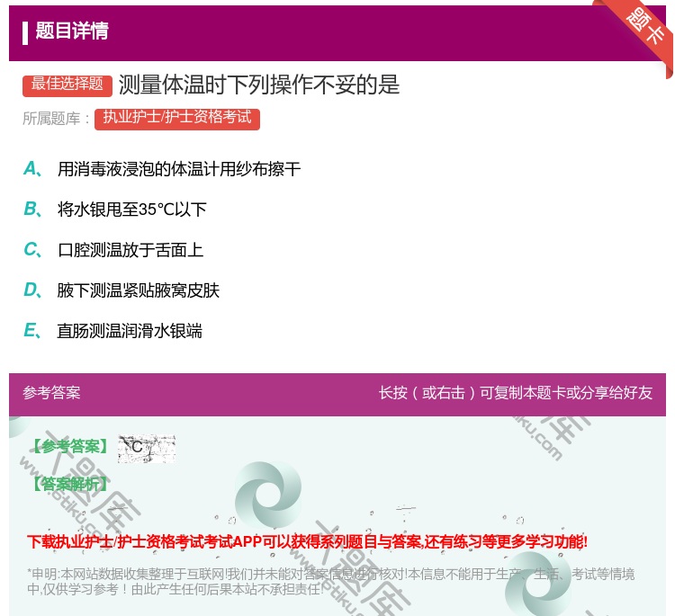
Task: Click the 题目详情 header title
Action: point(72,31)
